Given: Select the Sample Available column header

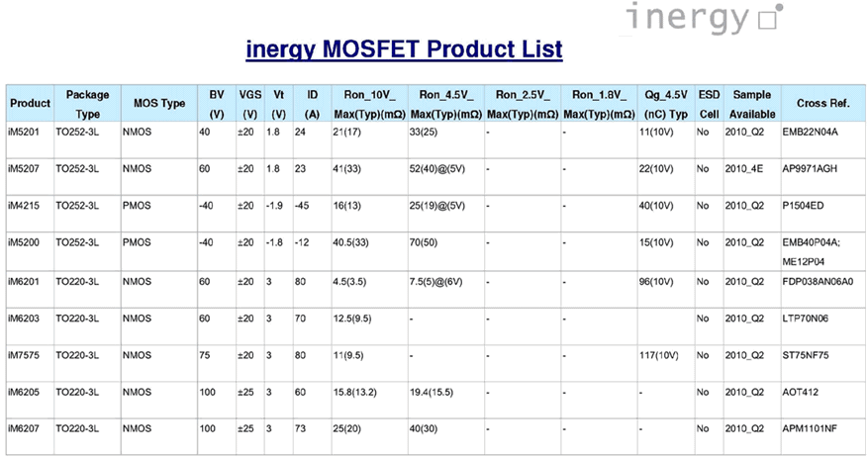Looking at the screenshot, I should [752, 104].
